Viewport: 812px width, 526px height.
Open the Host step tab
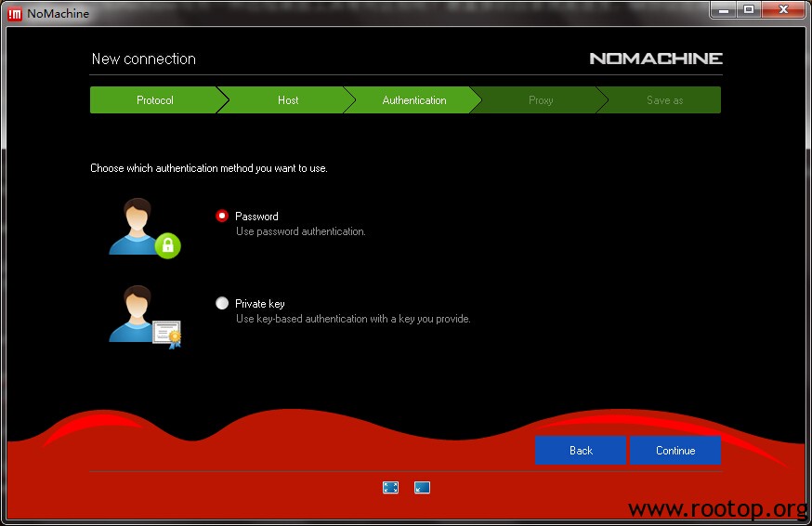(x=288, y=100)
